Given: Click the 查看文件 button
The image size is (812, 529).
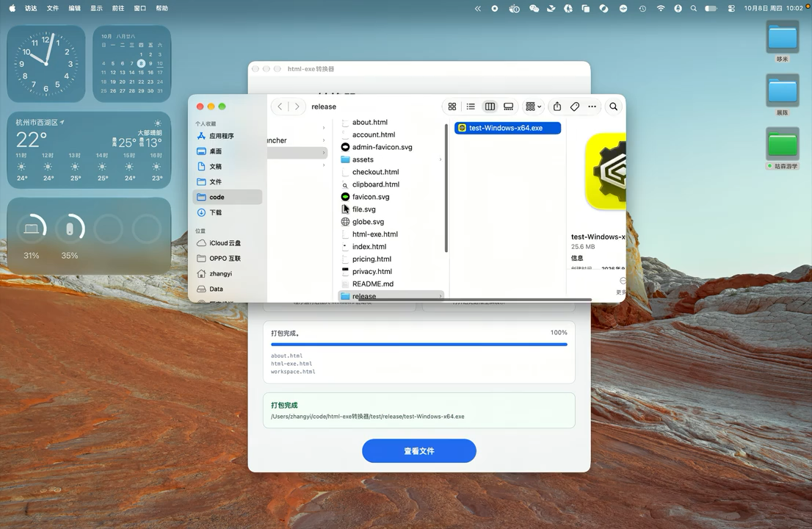Looking at the screenshot, I should tap(419, 451).
